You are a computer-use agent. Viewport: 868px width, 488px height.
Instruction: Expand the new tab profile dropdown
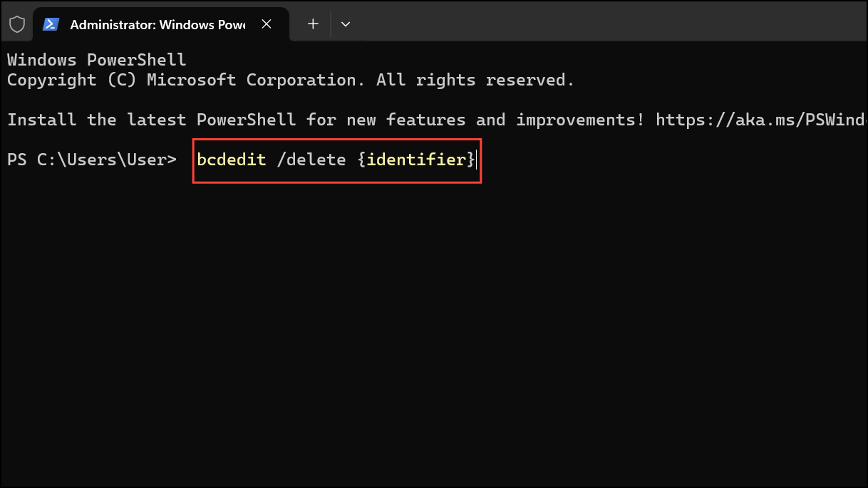coord(346,24)
